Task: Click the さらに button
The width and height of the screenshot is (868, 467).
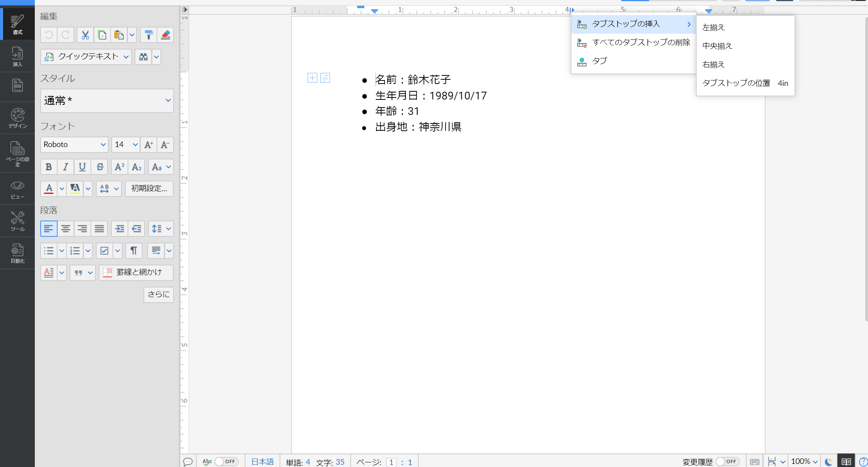Action: click(159, 294)
